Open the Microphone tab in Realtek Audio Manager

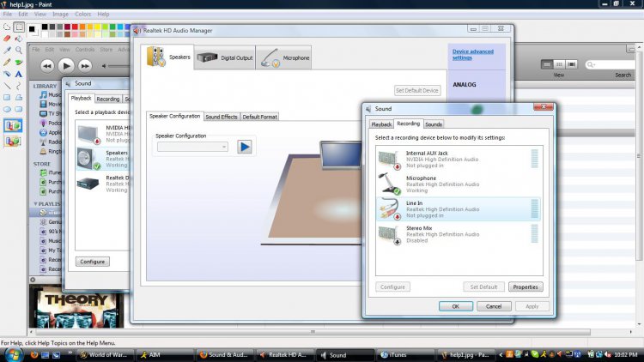point(284,57)
